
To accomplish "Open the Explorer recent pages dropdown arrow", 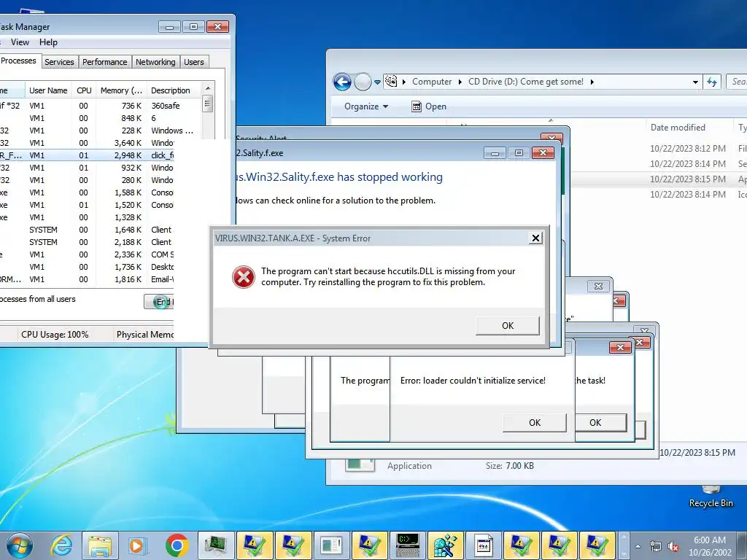I will [377, 82].
